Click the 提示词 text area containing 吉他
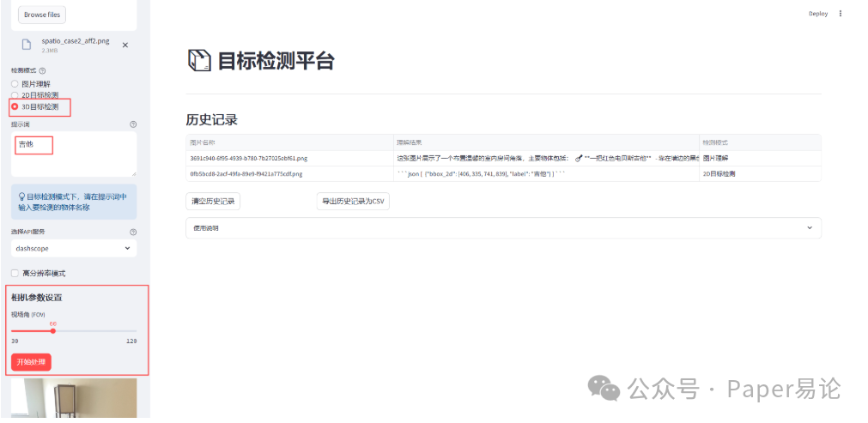The height and width of the screenshot is (423, 868). pos(74,154)
